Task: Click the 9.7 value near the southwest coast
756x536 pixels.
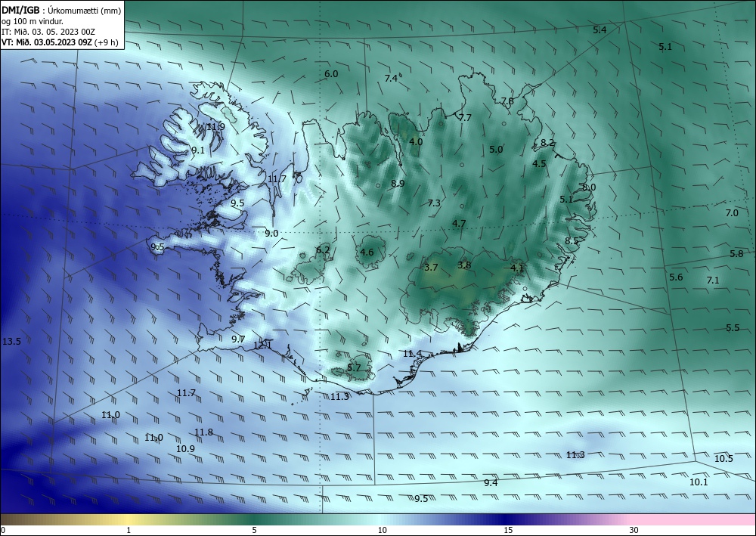Action: [x=238, y=339]
